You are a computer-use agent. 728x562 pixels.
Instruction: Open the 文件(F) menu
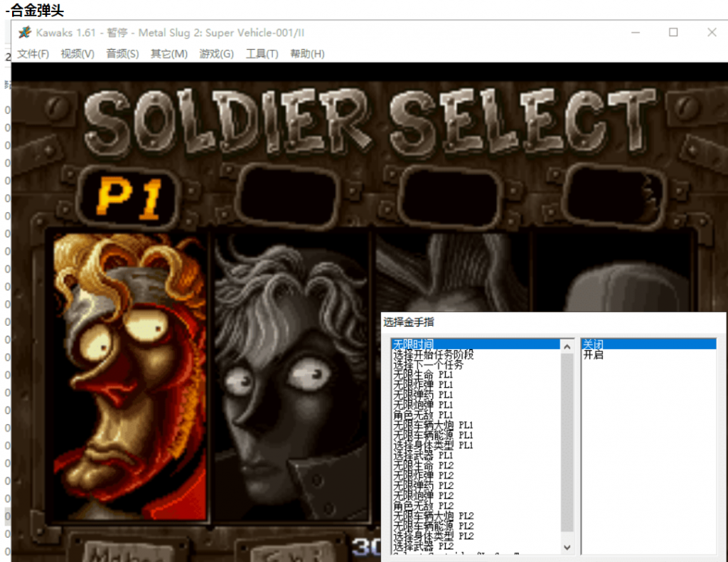pos(33,54)
